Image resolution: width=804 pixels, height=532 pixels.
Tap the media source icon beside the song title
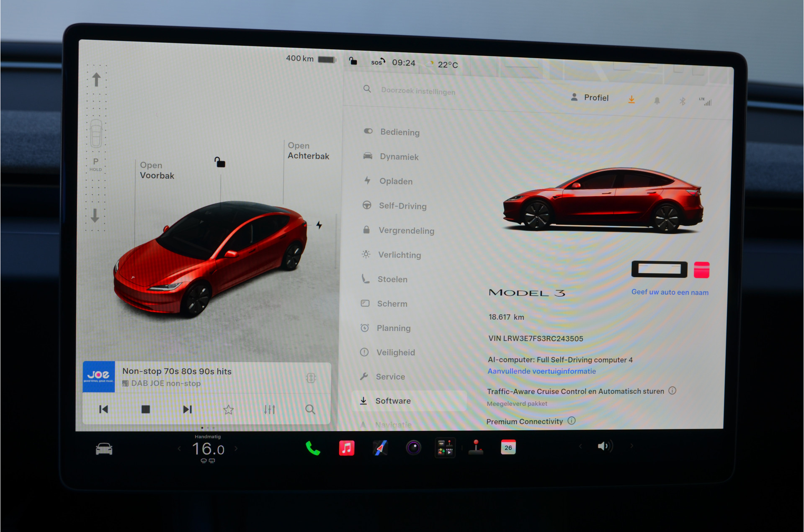click(x=311, y=378)
